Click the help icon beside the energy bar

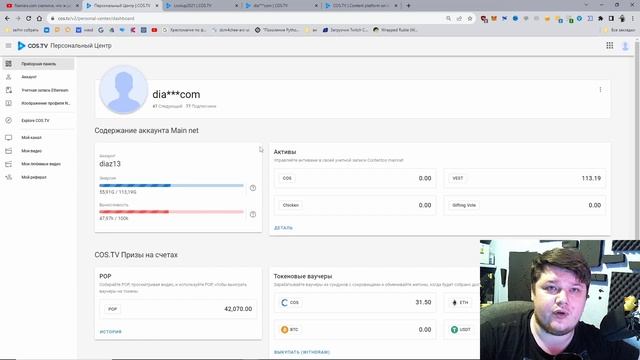click(x=253, y=188)
